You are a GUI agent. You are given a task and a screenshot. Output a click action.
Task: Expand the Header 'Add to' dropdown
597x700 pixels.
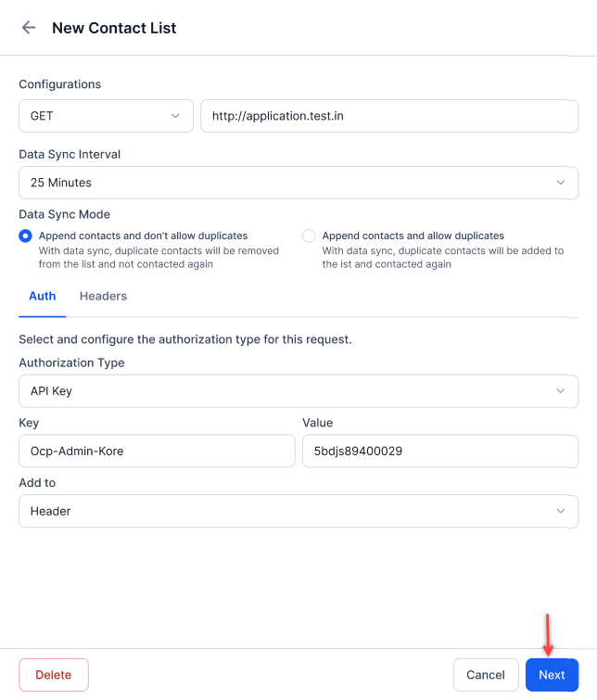coord(298,511)
